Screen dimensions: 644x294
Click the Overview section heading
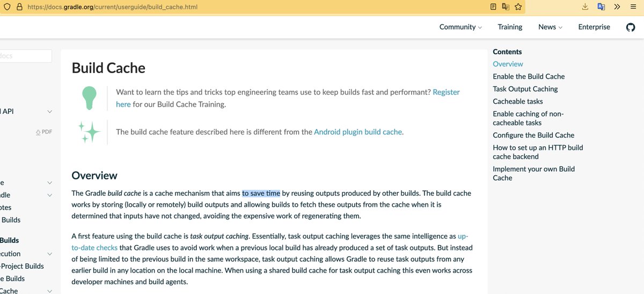click(x=94, y=175)
